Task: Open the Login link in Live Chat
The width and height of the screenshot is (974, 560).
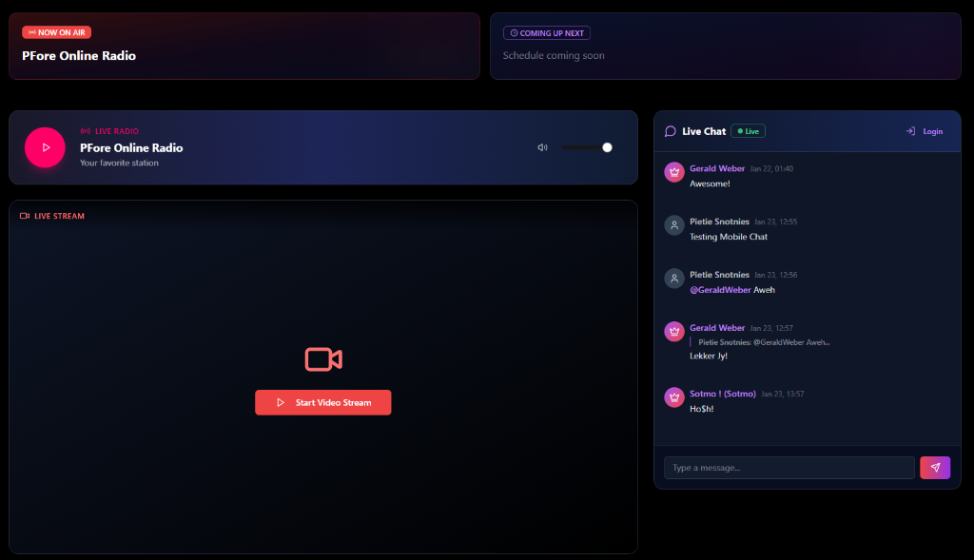Action: point(932,131)
